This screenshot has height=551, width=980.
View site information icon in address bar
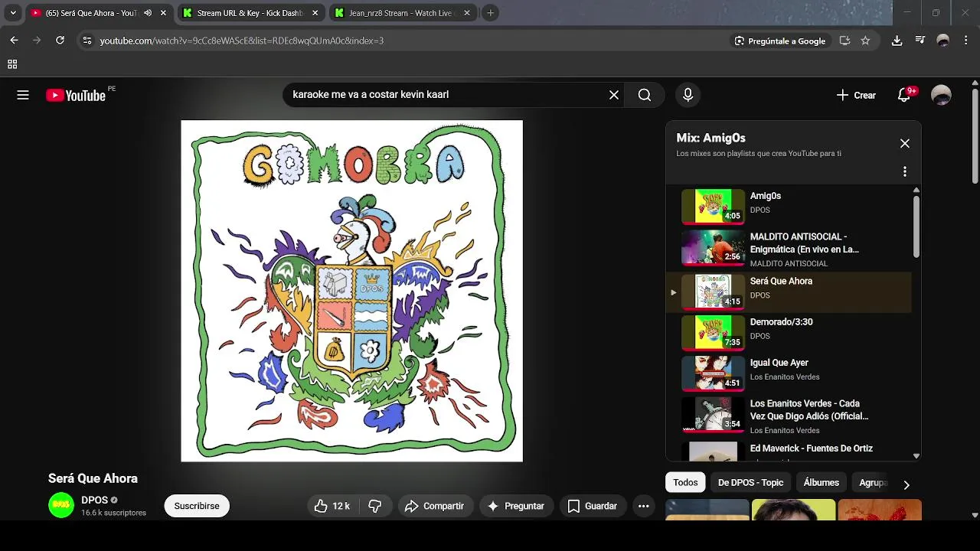click(87, 41)
